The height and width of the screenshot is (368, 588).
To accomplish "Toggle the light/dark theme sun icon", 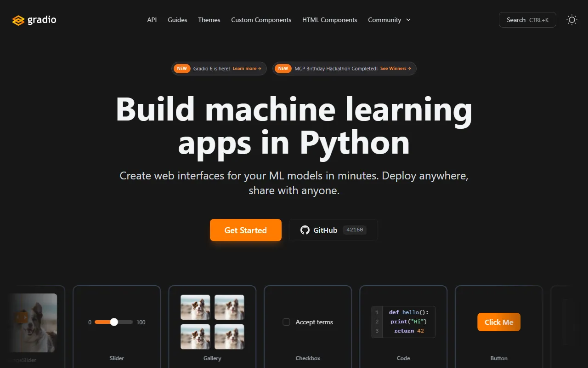I will click(x=571, y=20).
